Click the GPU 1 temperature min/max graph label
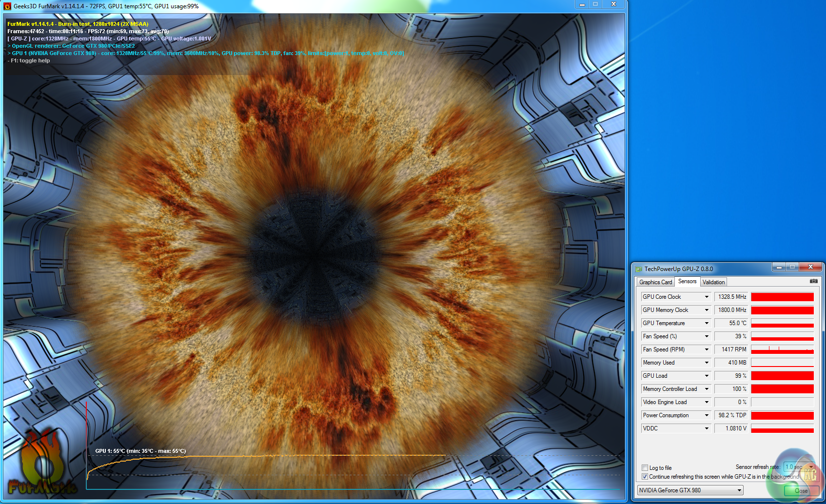Viewport: 826px width, 504px height. [x=140, y=451]
